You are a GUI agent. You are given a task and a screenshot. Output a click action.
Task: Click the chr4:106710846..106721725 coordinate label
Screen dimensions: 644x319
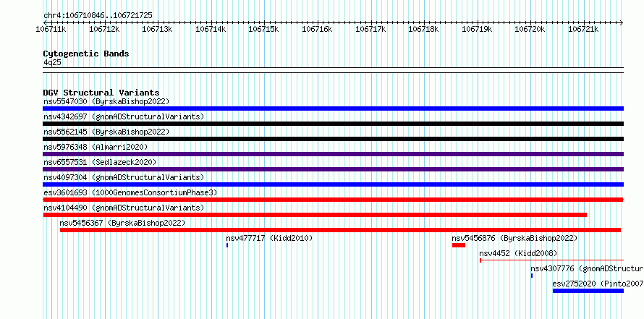tap(98, 15)
